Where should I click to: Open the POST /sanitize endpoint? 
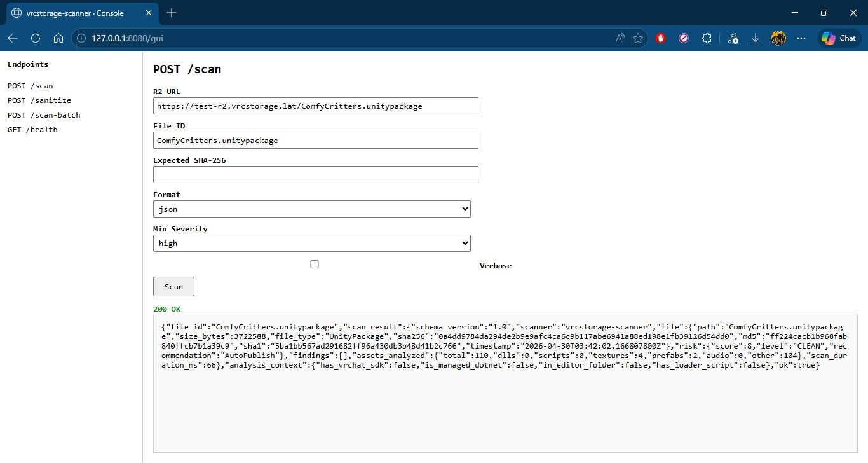click(x=39, y=100)
